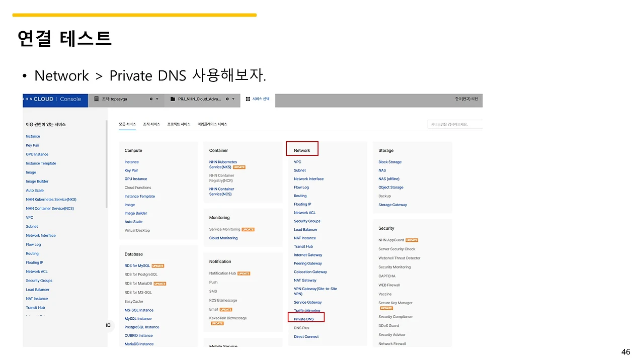Open Service Gateway under Network
The width and height of the screenshot is (644, 362).
click(x=308, y=302)
